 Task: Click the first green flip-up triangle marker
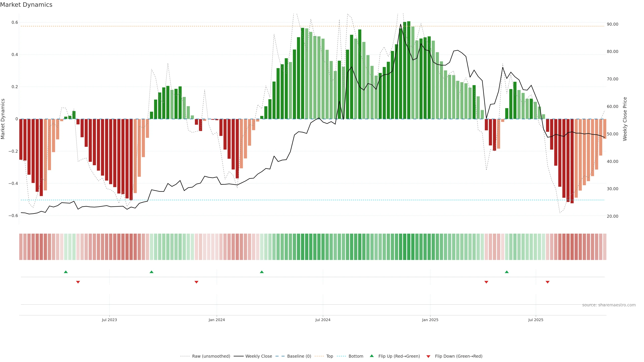(x=66, y=272)
